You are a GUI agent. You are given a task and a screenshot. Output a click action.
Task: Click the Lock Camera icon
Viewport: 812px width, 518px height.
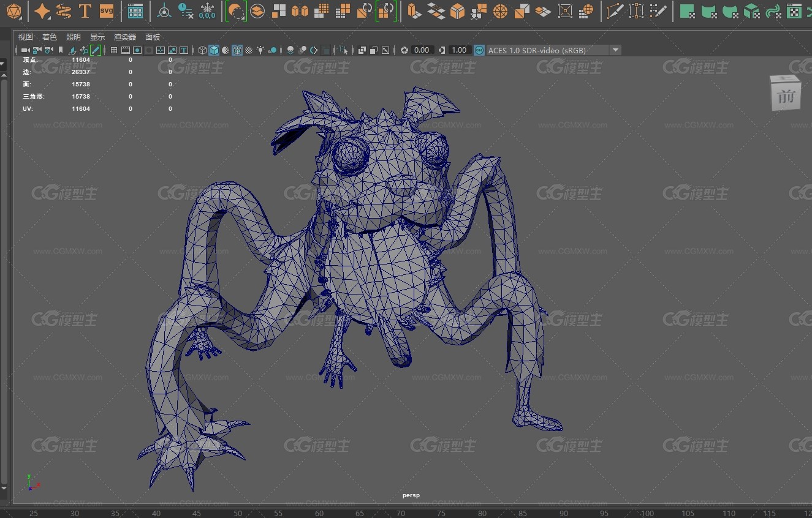pyautogui.click(x=37, y=50)
